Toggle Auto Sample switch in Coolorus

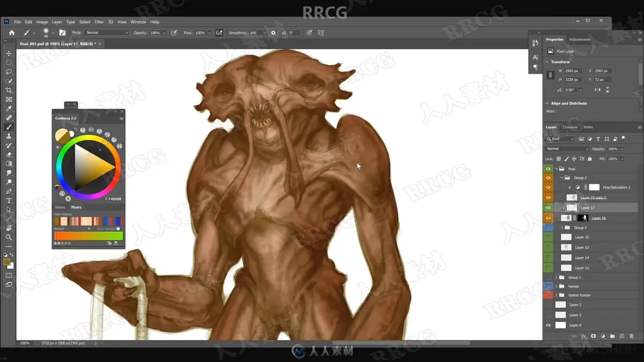[119, 229]
